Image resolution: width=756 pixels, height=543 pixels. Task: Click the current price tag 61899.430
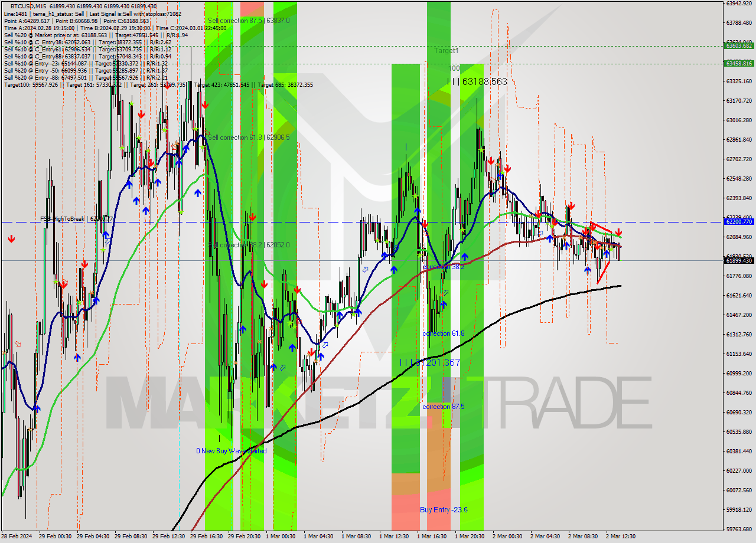738,260
